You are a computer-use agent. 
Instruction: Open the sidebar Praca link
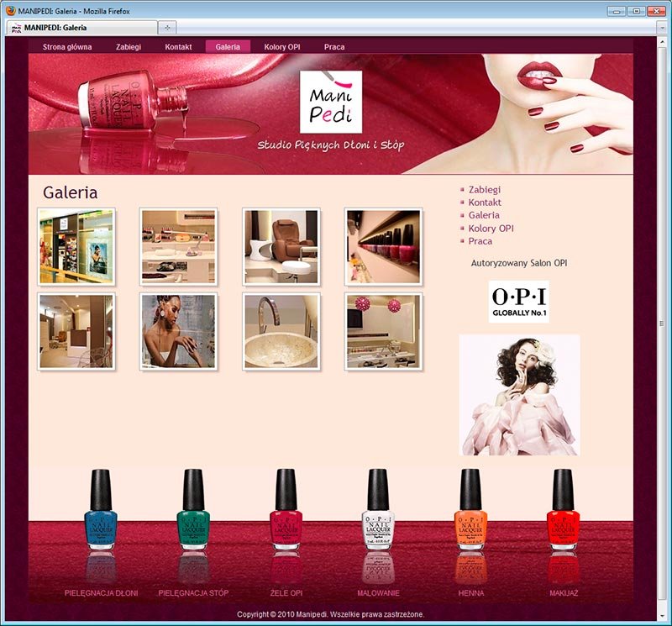[x=480, y=241]
